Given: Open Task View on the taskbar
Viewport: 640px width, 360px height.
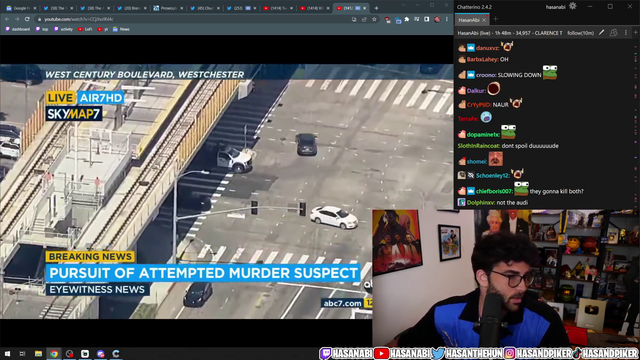Looking at the screenshot, I should point(22,353).
